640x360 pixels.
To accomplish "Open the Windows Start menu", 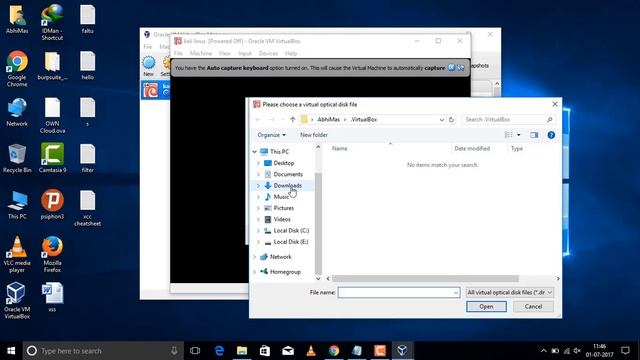I will point(11,351).
